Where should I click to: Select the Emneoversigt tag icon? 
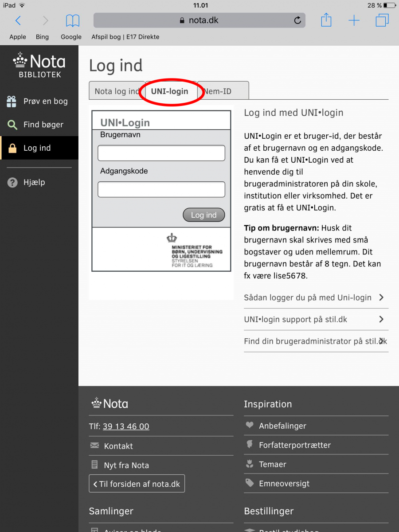click(x=249, y=484)
